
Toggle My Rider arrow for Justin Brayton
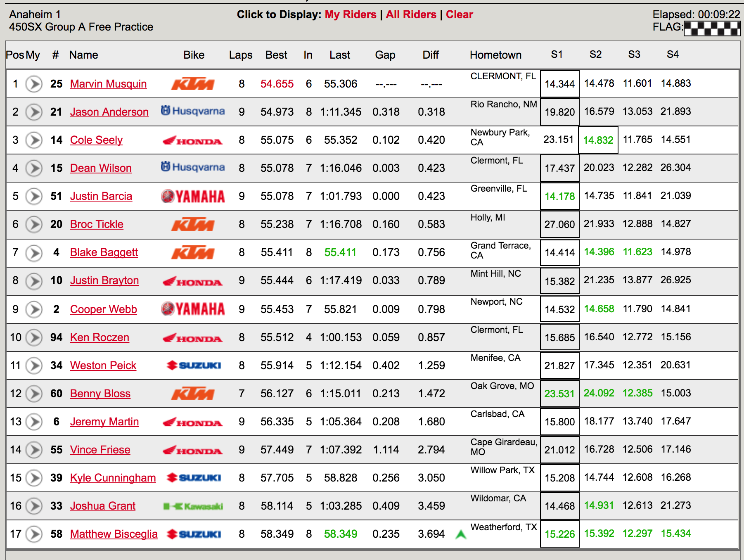click(34, 281)
